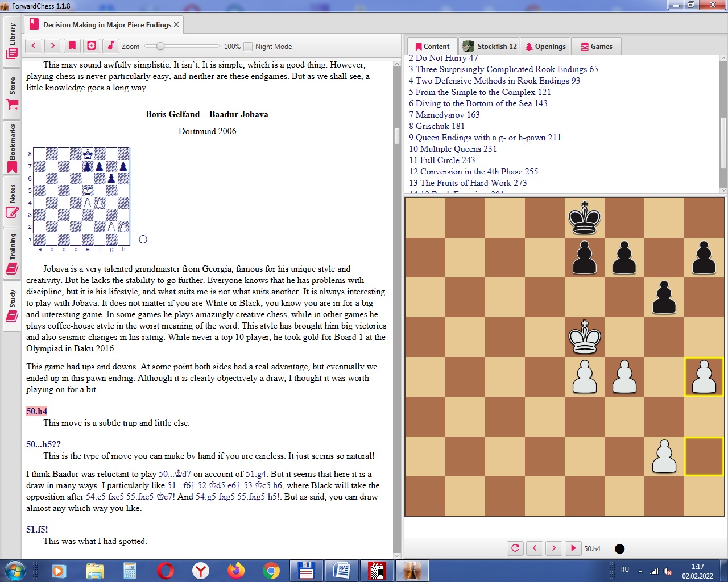
Task: Flip the board with the rotate button
Action: 515,548
